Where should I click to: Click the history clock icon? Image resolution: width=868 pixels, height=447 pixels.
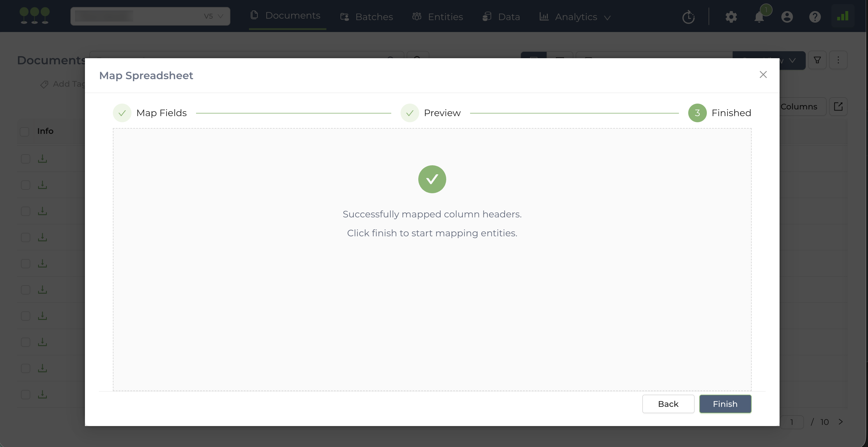(689, 17)
